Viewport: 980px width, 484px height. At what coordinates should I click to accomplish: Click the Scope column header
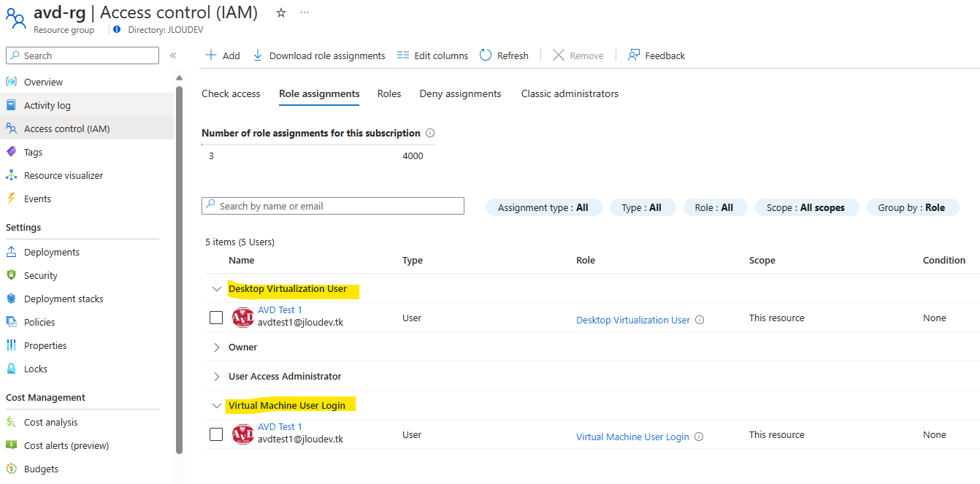pyautogui.click(x=762, y=260)
